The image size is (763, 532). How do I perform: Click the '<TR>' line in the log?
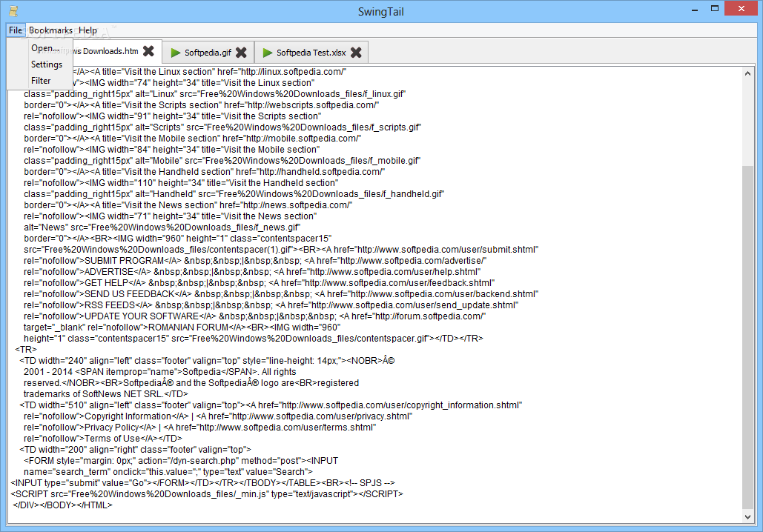26,350
